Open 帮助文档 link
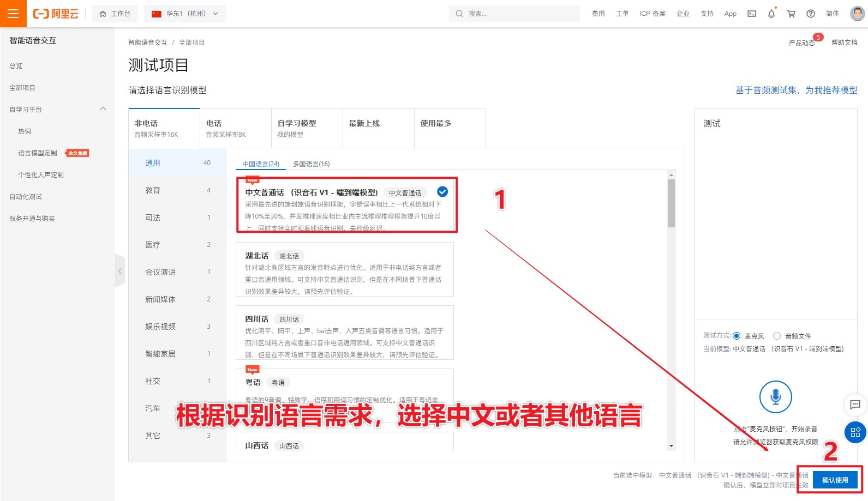Viewport: 868px width, 501px height. click(845, 43)
